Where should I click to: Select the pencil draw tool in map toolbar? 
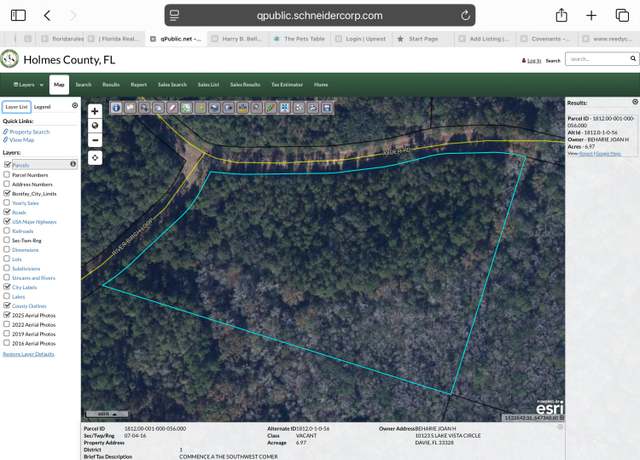(x=172, y=108)
